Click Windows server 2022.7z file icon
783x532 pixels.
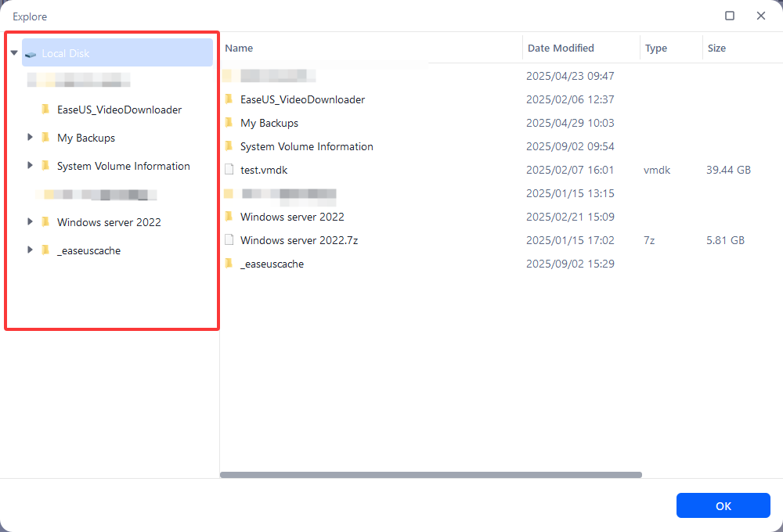pos(229,240)
